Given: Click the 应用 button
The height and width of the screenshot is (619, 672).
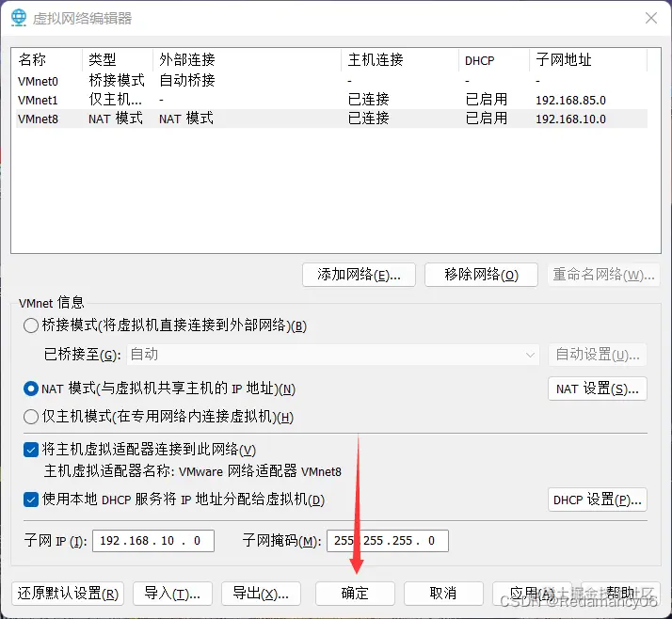Looking at the screenshot, I should (532, 594).
